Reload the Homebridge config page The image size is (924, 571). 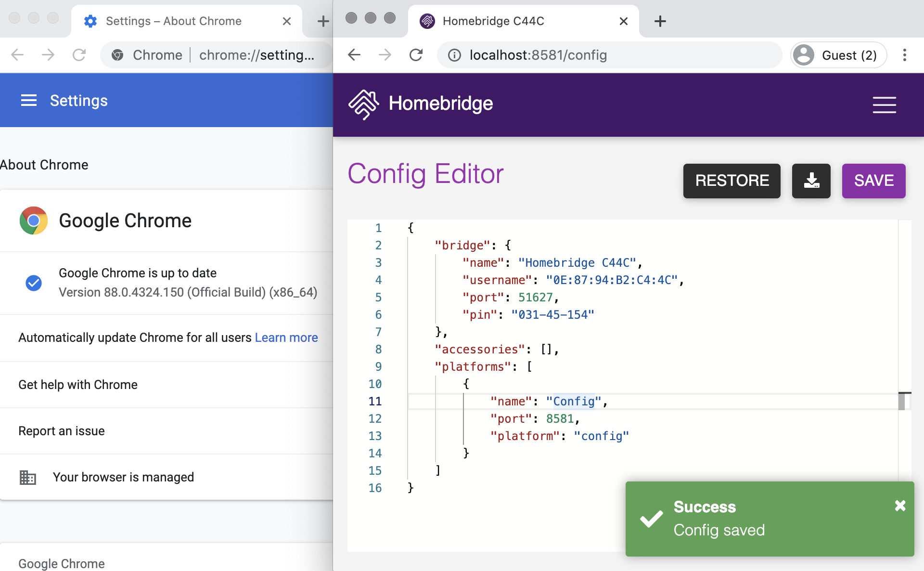pyautogui.click(x=416, y=55)
